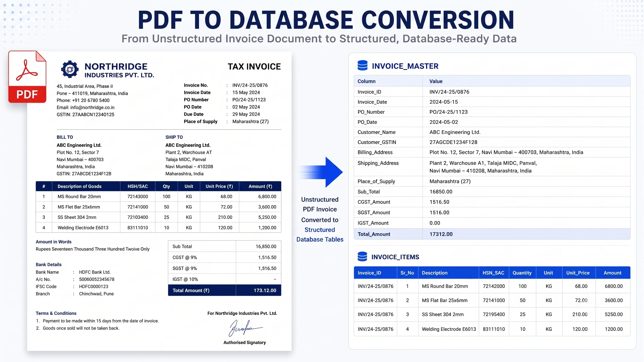This screenshot has width=644, height=362.
Task: Click the account number 50060052345678
Action: (x=96, y=279)
